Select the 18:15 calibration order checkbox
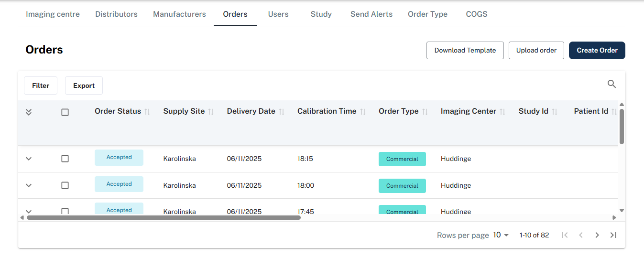The image size is (644, 268). (x=65, y=159)
